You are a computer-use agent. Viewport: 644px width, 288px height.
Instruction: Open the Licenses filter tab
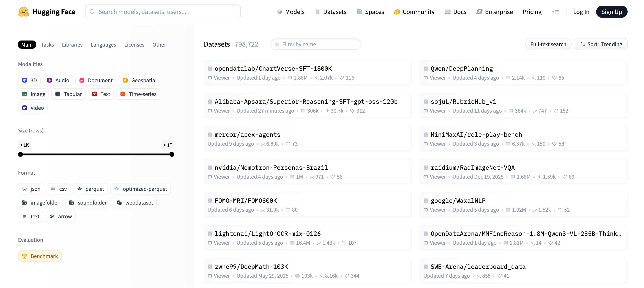click(134, 45)
